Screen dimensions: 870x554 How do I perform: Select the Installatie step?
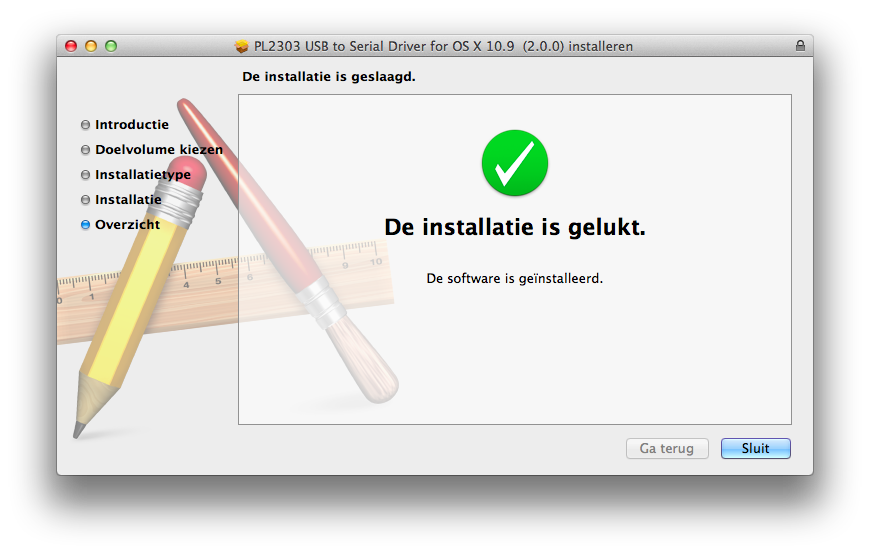128,199
